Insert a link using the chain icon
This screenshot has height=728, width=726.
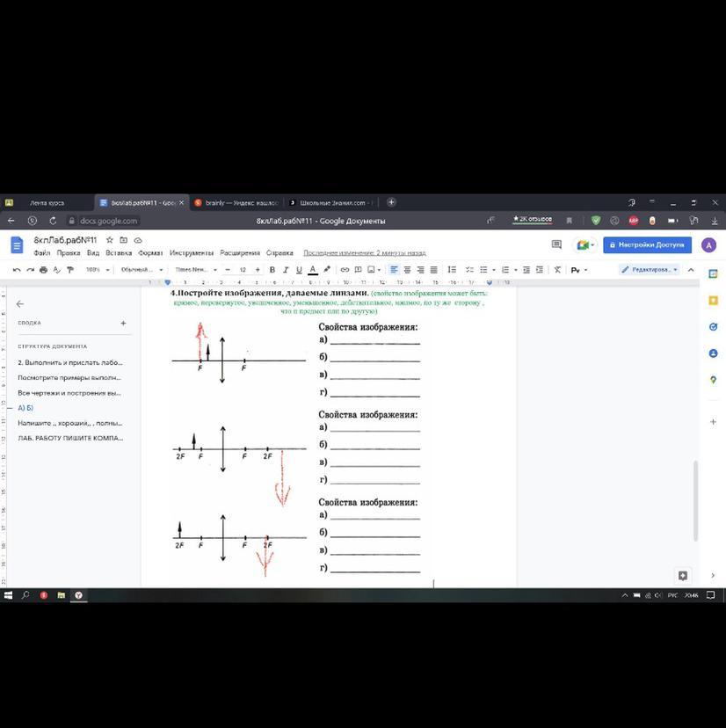345,270
